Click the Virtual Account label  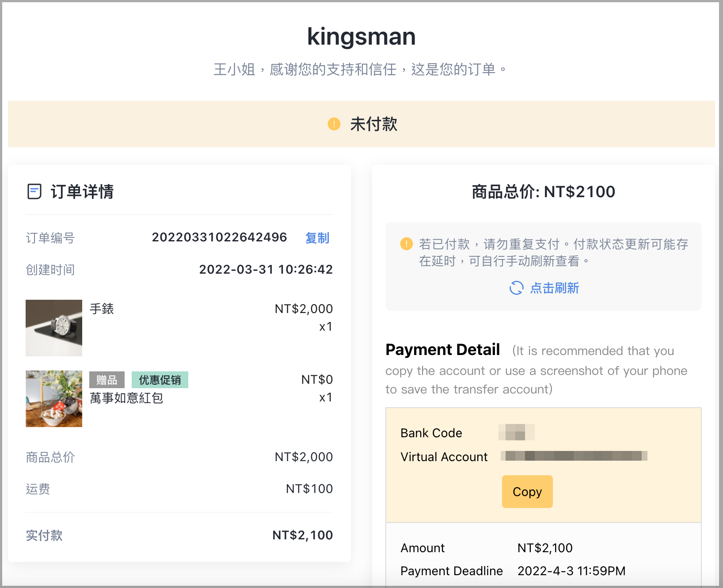(x=444, y=457)
